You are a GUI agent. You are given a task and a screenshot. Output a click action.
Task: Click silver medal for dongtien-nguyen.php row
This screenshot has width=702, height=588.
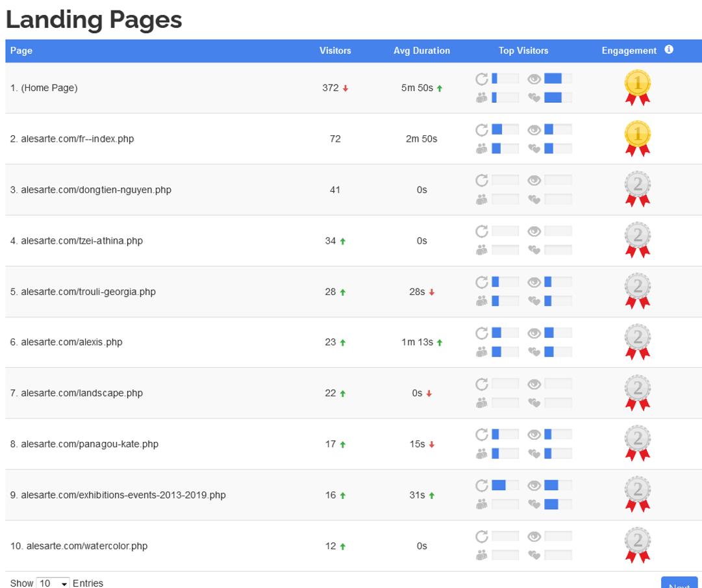tap(638, 189)
